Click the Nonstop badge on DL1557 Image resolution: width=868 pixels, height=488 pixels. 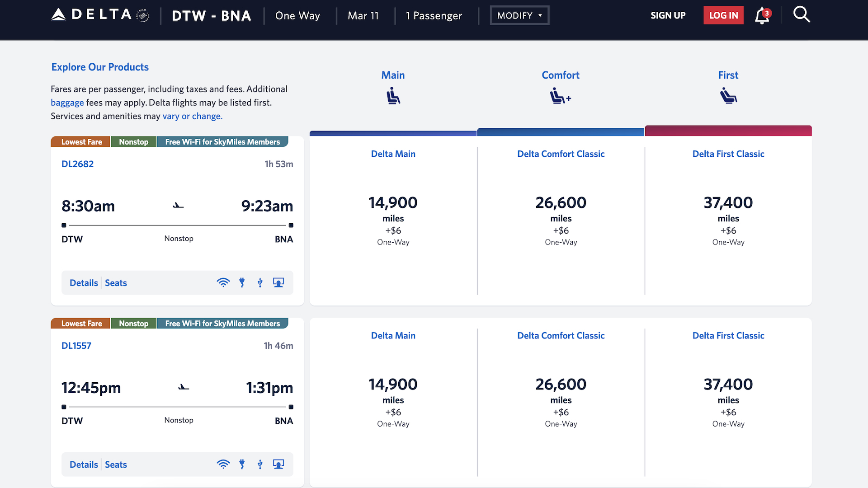134,324
